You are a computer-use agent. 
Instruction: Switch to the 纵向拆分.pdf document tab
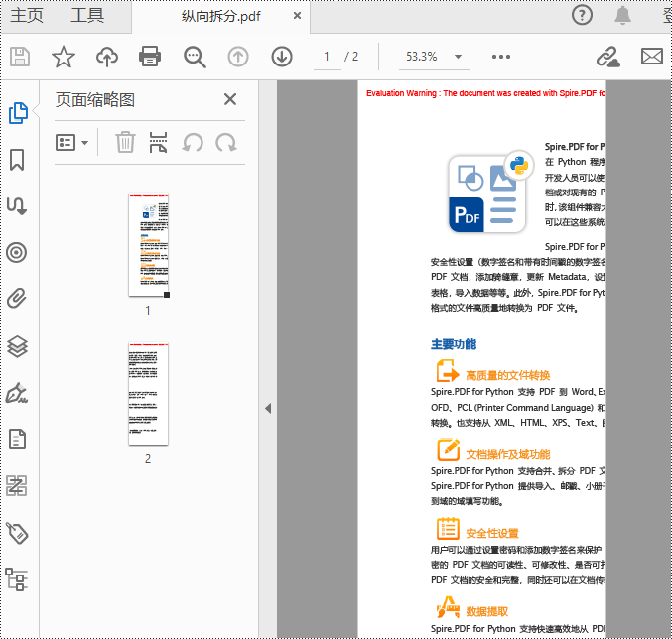[x=220, y=16]
